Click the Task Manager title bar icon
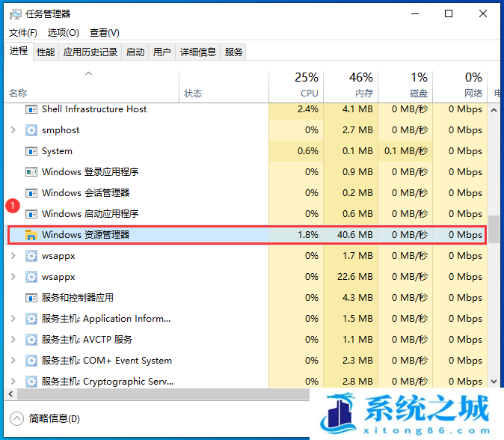 [x=15, y=14]
